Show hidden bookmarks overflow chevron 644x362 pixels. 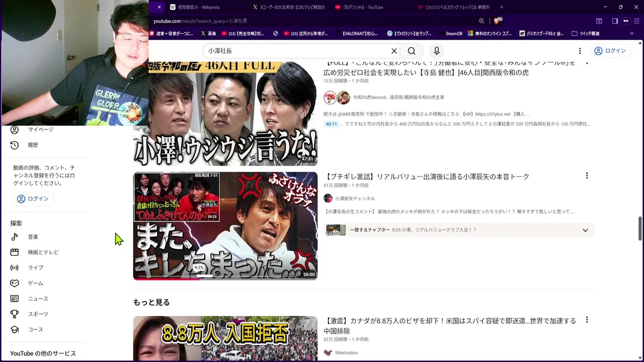tap(632, 34)
